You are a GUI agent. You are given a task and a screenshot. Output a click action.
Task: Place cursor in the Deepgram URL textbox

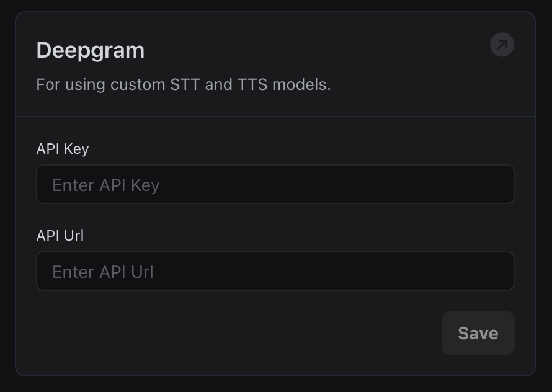(275, 271)
